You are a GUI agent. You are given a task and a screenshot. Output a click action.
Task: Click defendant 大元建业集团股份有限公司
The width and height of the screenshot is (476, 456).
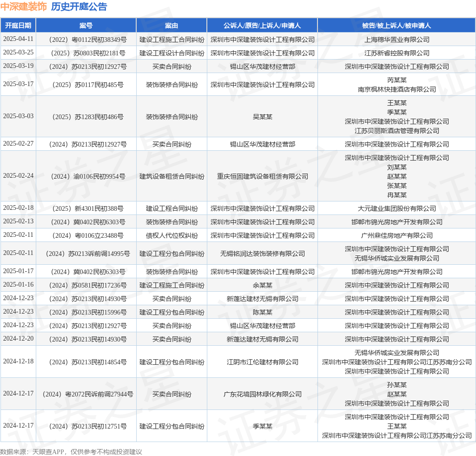(x=397, y=209)
